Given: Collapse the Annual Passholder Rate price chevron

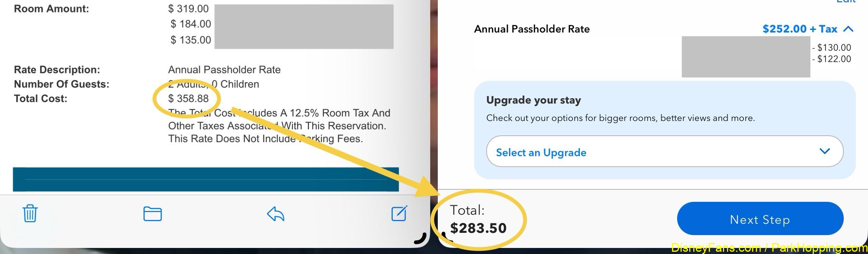Looking at the screenshot, I should (849, 29).
